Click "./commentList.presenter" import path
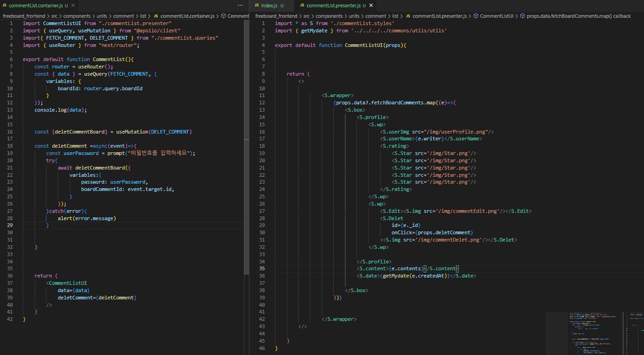The width and height of the screenshot is (644, 355). tap(135, 23)
